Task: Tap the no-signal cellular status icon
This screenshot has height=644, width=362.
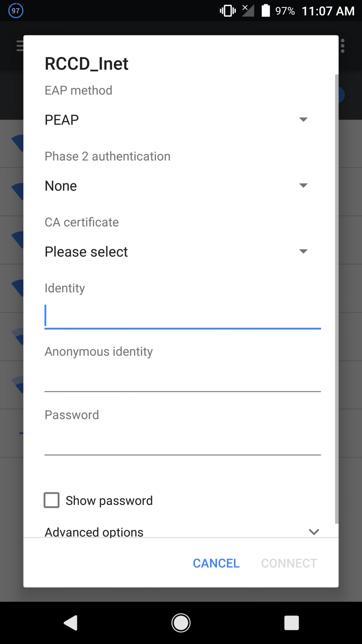Action: pos(248,11)
